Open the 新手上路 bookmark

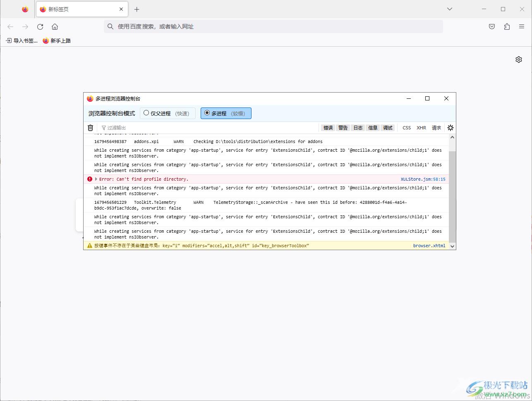[57, 41]
